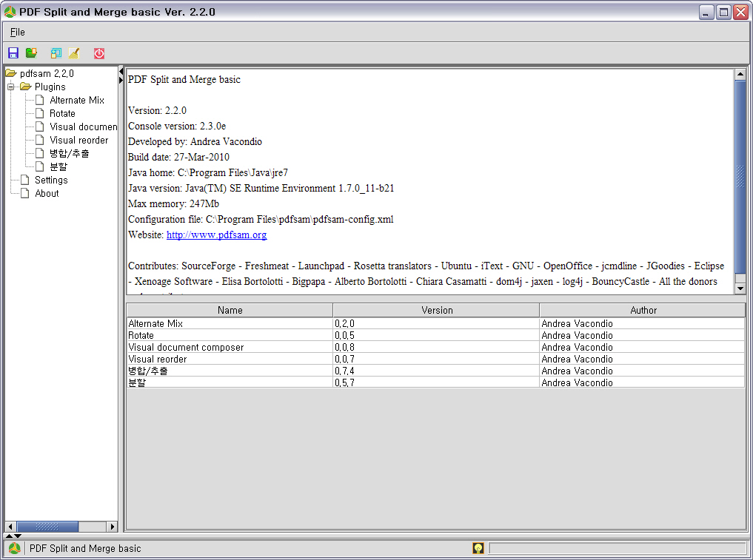Image resolution: width=753 pixels, height=560 pixels.
Task: Collapse left panel using splitter left arrow
Action: click(x=121, y=71)
